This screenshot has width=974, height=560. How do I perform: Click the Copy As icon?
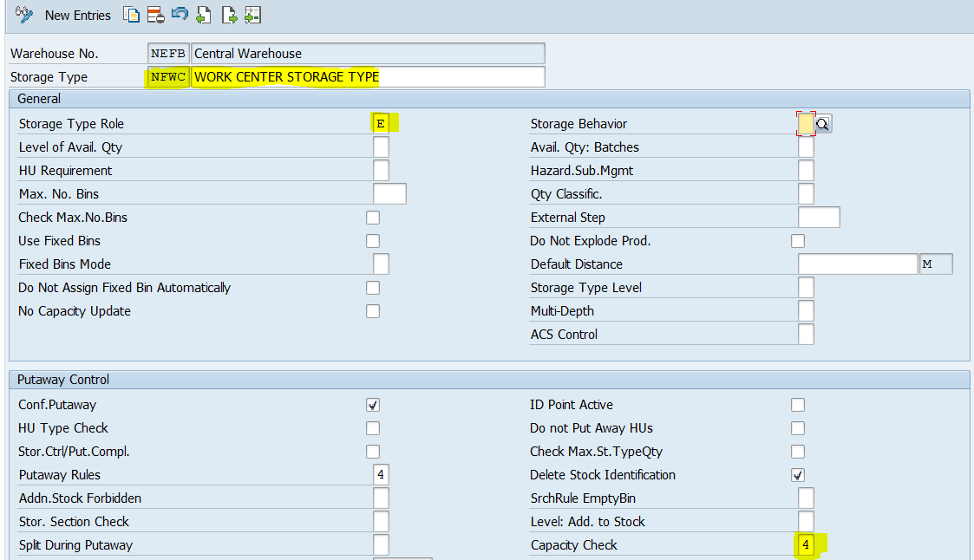[132, 15]
